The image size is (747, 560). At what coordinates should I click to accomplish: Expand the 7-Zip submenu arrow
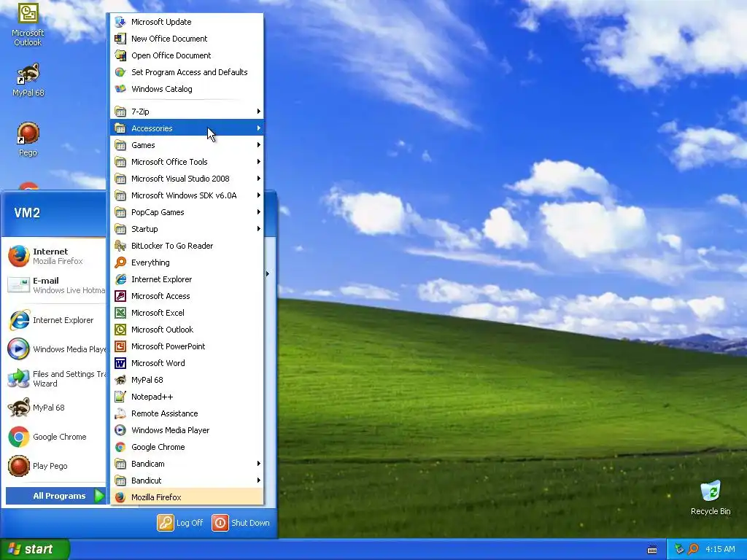259,112
